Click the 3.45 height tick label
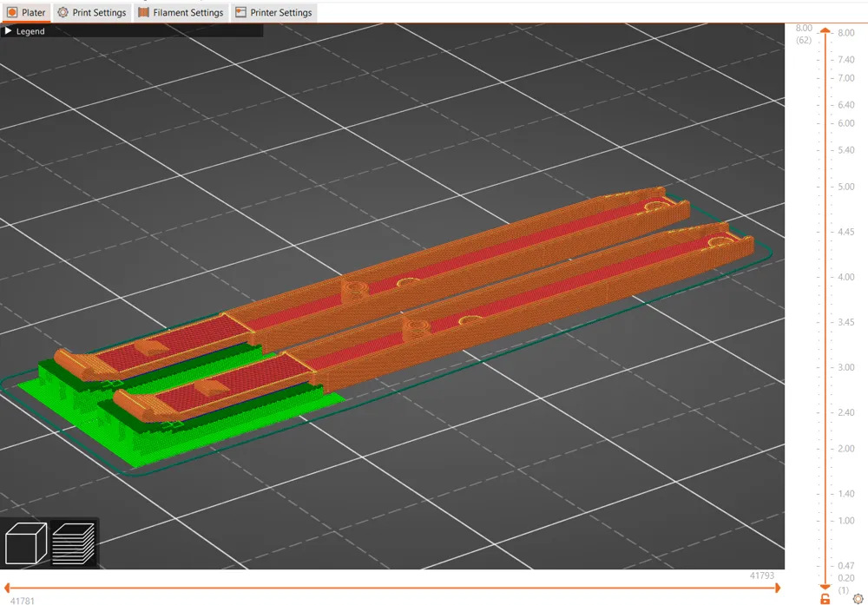This screenshot has width=868, height=605. [845, 322]
